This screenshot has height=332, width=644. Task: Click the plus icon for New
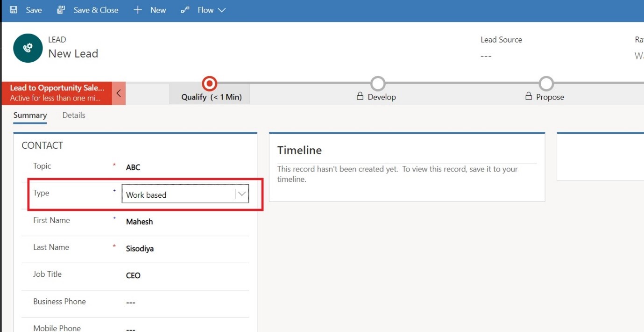138,10
